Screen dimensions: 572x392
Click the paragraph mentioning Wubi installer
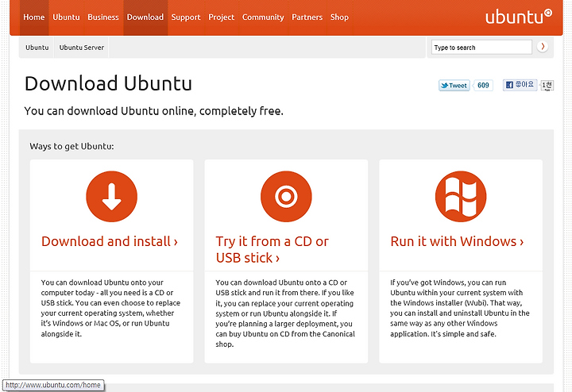point(460,308)
